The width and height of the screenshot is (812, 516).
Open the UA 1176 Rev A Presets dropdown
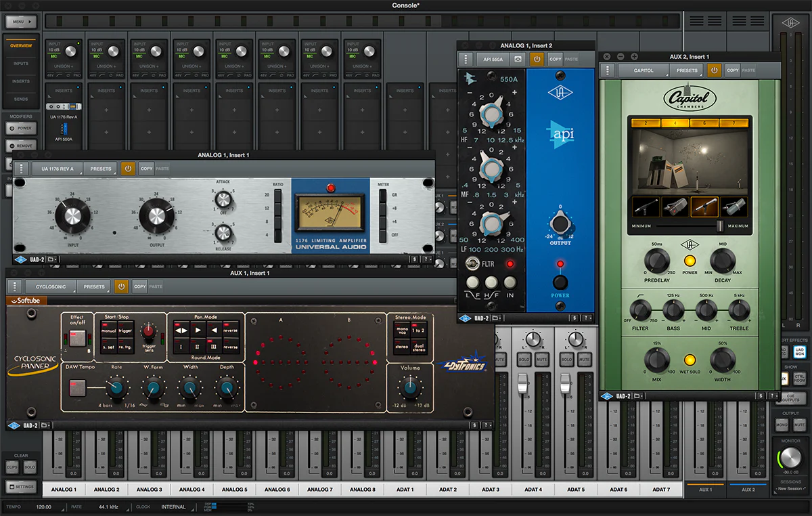point(100,169)
